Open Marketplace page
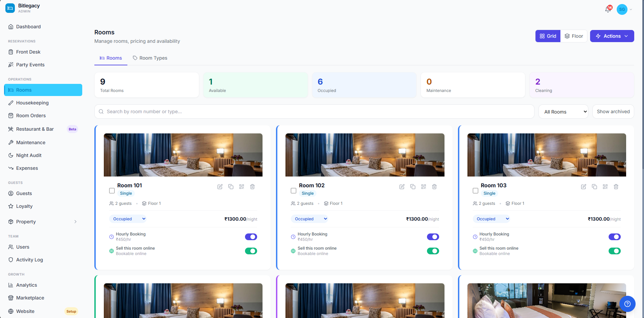 (x=43, y=298)
